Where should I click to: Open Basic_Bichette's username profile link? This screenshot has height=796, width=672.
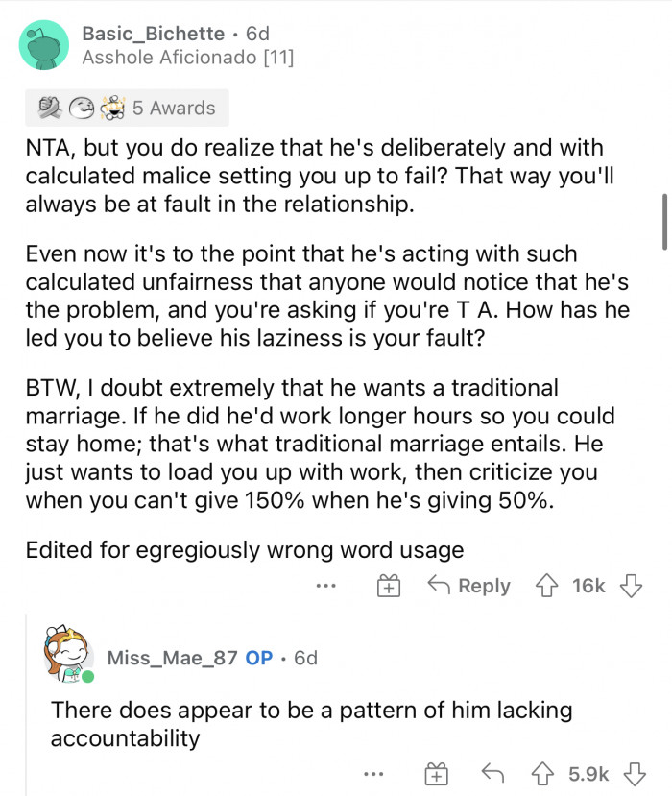click(x=154, y=34)
